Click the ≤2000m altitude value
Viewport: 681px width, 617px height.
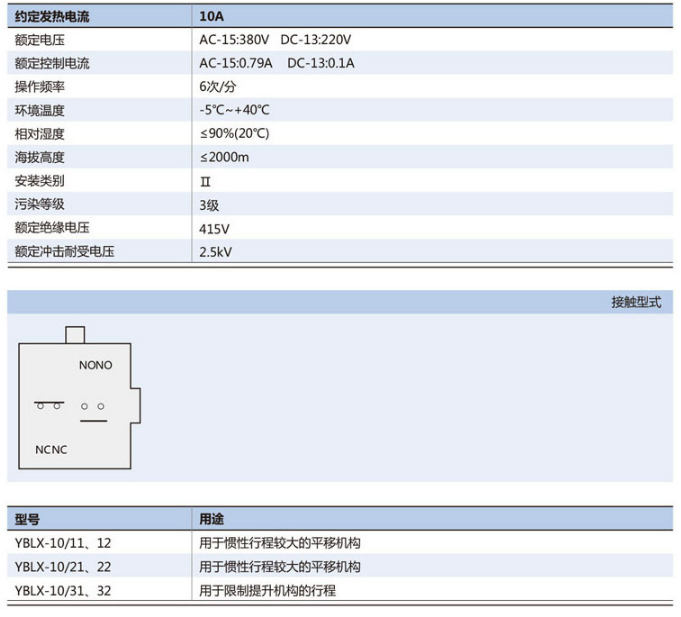tap(224, 157)
